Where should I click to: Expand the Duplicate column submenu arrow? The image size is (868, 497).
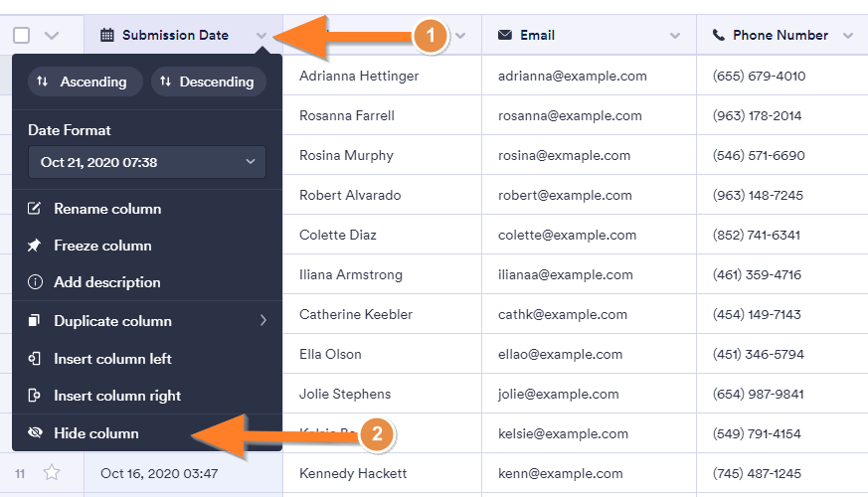pos(263,321)
